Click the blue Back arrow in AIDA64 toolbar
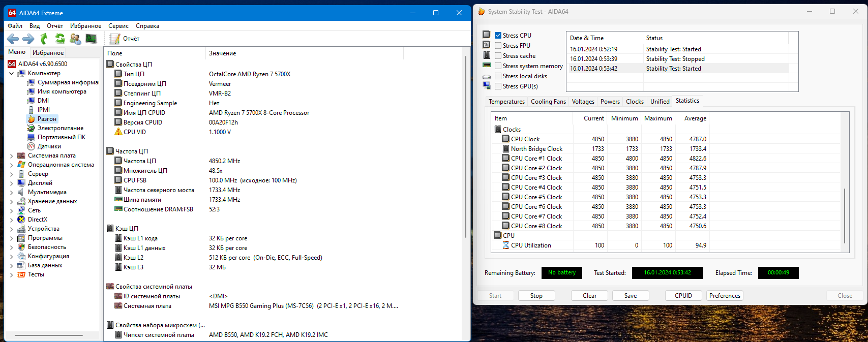The width and height of the screenshot is (868, 342). click(13, 39)
